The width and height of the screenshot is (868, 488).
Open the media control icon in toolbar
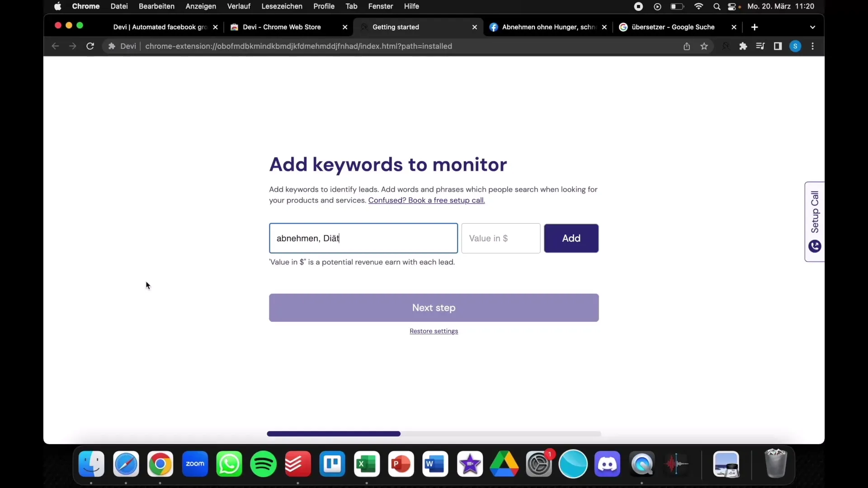pos(760,46)
